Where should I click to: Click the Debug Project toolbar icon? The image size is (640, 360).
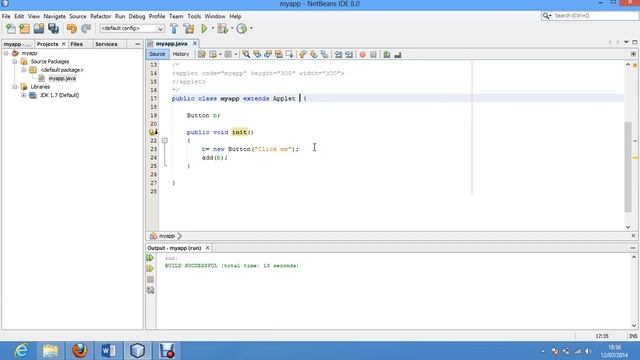coord(222,29)
